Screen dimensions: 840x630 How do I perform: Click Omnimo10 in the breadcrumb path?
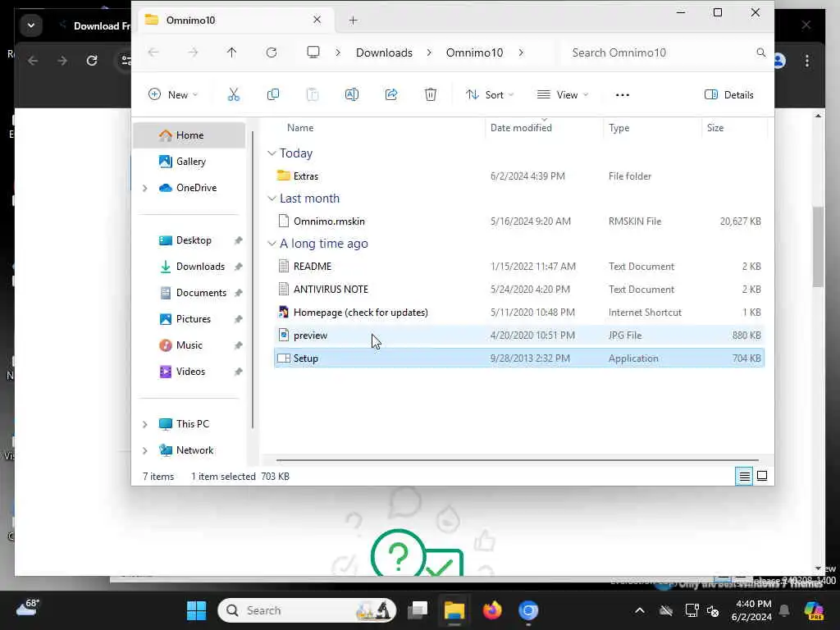(x=475, y=52)
